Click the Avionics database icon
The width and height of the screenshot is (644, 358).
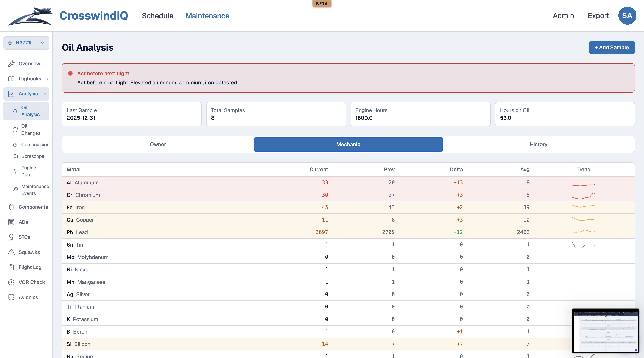tap(11, 297)
